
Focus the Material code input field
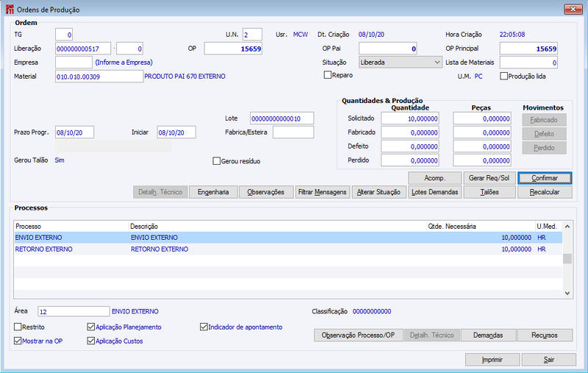(99, 77)
